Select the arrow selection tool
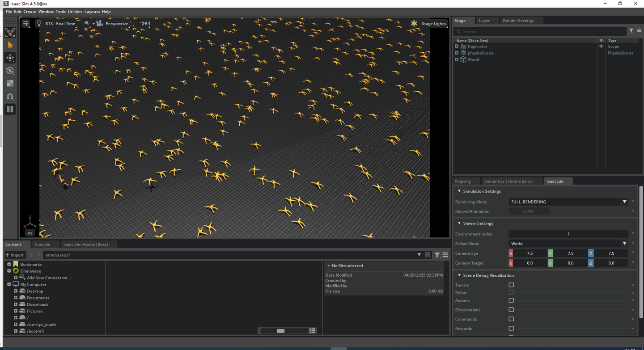 [10, 45]
